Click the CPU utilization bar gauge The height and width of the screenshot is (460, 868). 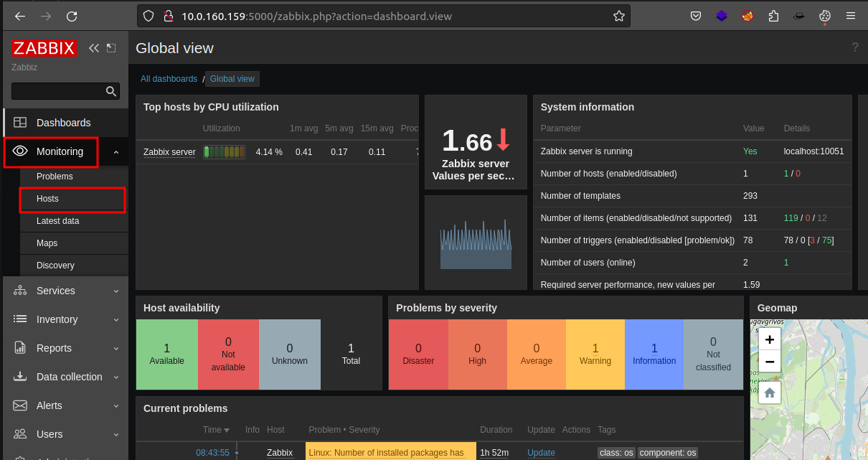[x=224, y=152]
